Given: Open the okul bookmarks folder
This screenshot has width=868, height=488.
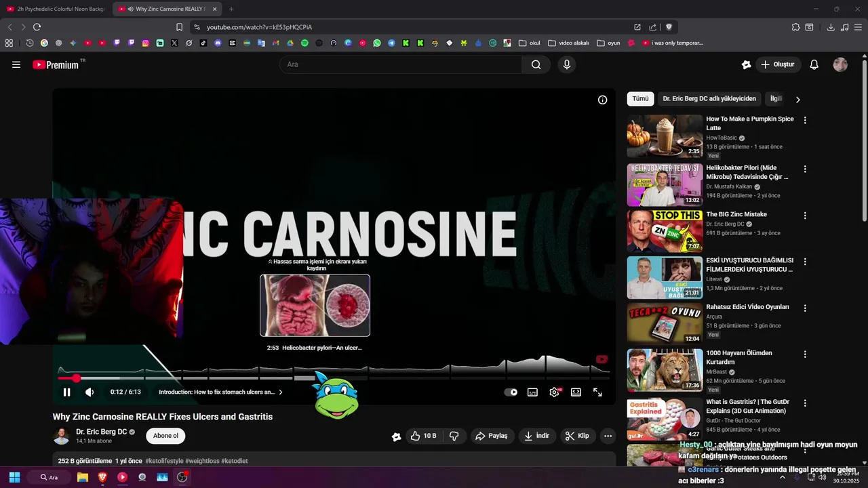Looking at the screenshot, I should pos(530,43).
